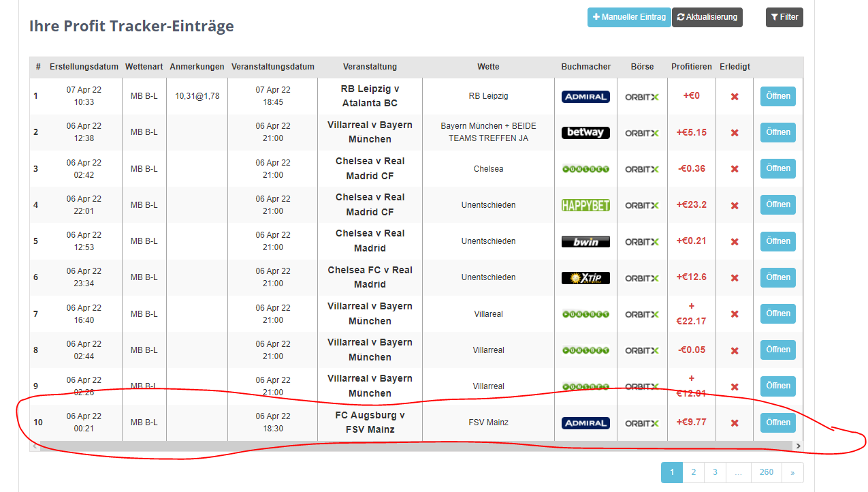Open entry 2 with Öffnen button
868x492 pixels.
point(777,132)
